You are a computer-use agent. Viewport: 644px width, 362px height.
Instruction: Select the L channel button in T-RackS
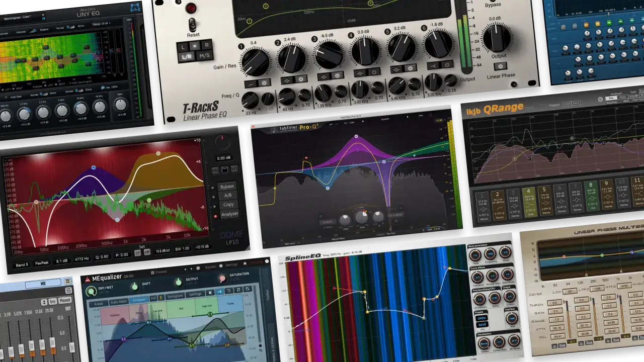(182, 46)
